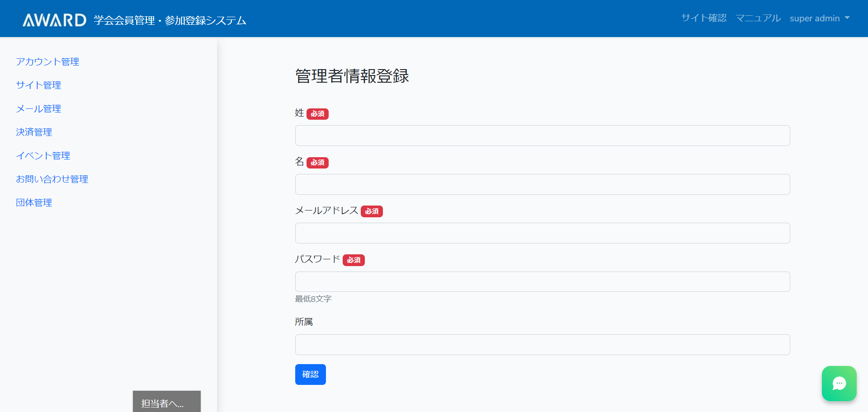Select サイト管理 in the sidebar
Screen dimensions: 868x412
click(38, 85)
